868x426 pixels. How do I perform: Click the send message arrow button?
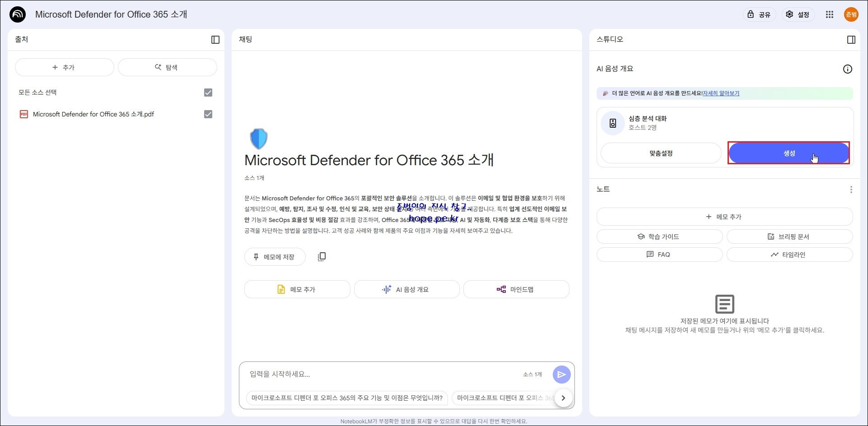coord(562,375)
